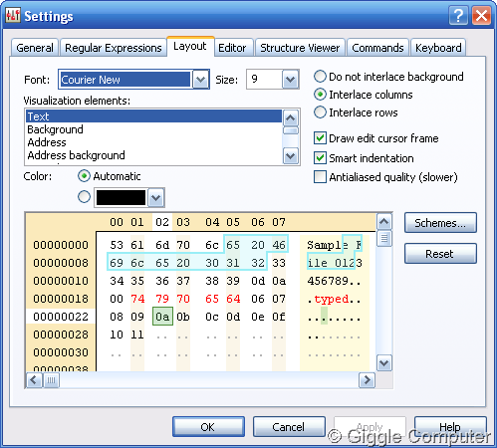
Task: Open the Structure Viewer tab
Action: 300,48
